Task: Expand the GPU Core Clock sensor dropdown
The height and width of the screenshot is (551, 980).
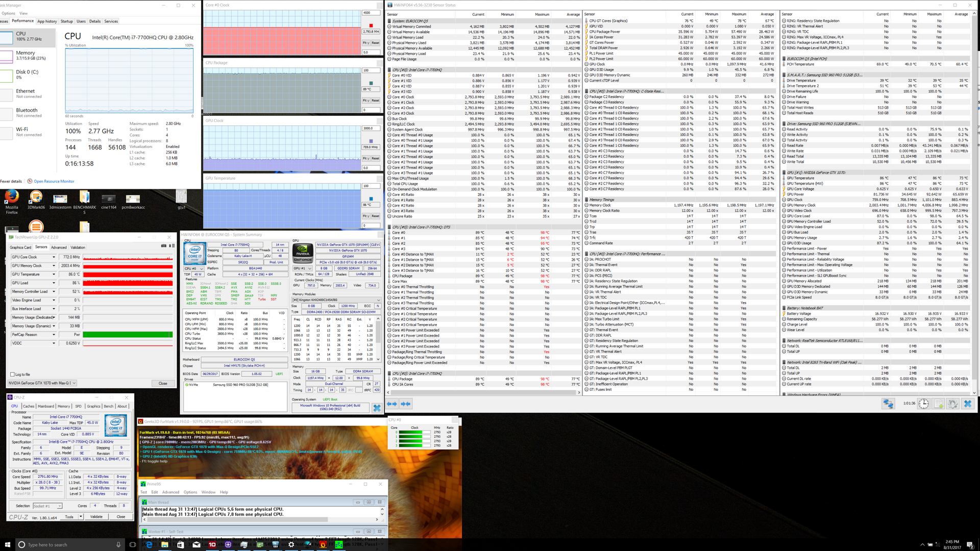Action: coord(54,257)
